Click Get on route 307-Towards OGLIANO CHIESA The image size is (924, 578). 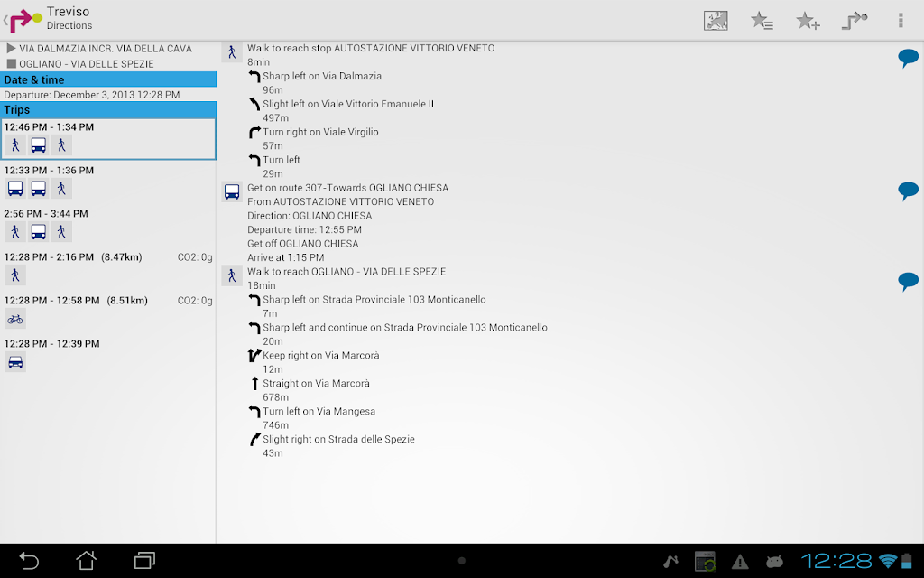point(347,188)
